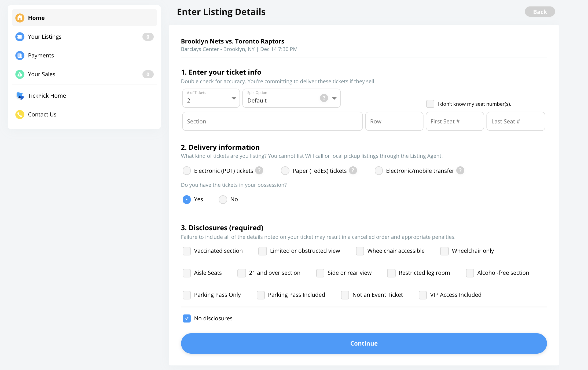
Task: Select Electronic PDF tickets delivery
Action: [x=187, y=170]
